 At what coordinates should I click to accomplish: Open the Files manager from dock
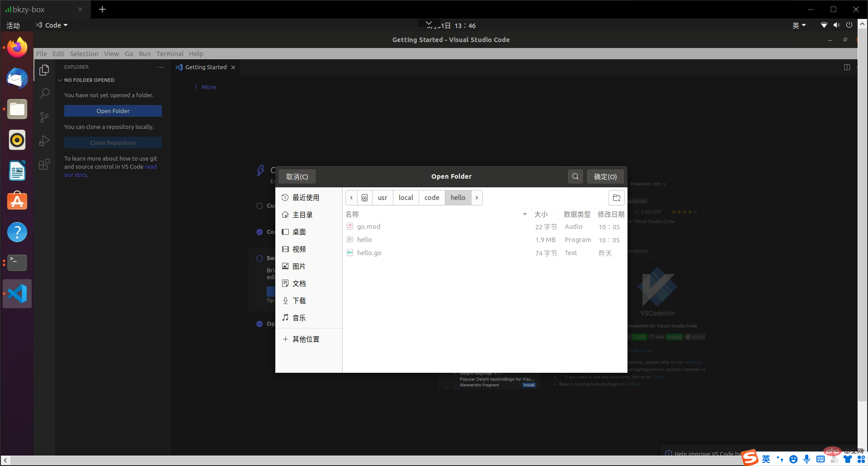point(17,109)
